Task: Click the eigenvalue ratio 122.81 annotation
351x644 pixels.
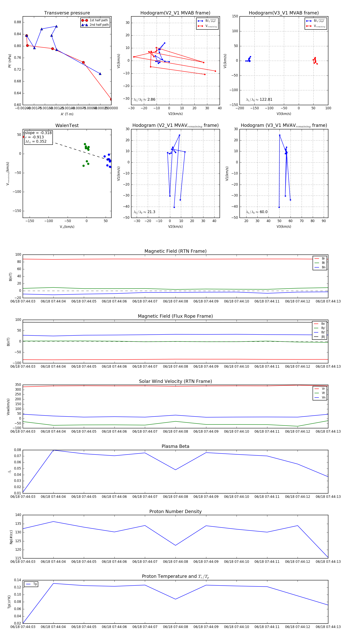Action: pyautogui.click(x=259, y=100)
